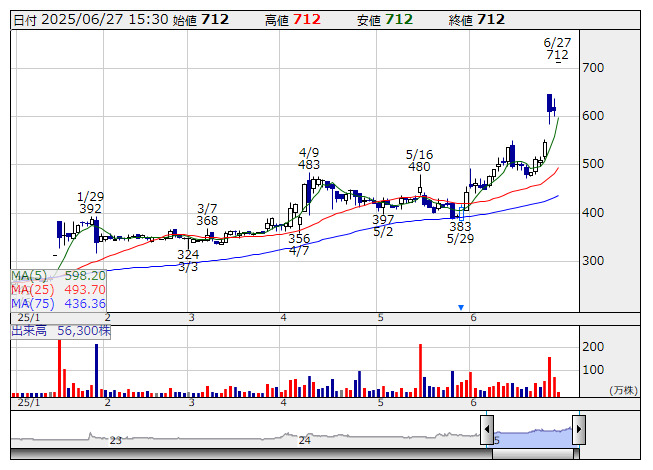653x470 pixels.
Task: Click the blue triangle marker near 5/29
Action: click(461, 308)
